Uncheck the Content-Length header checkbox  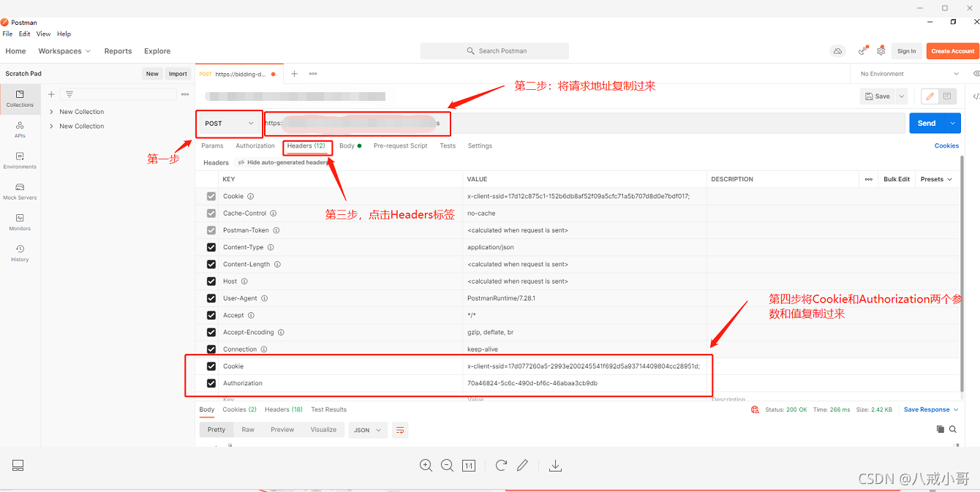click(x=211, y=264)
